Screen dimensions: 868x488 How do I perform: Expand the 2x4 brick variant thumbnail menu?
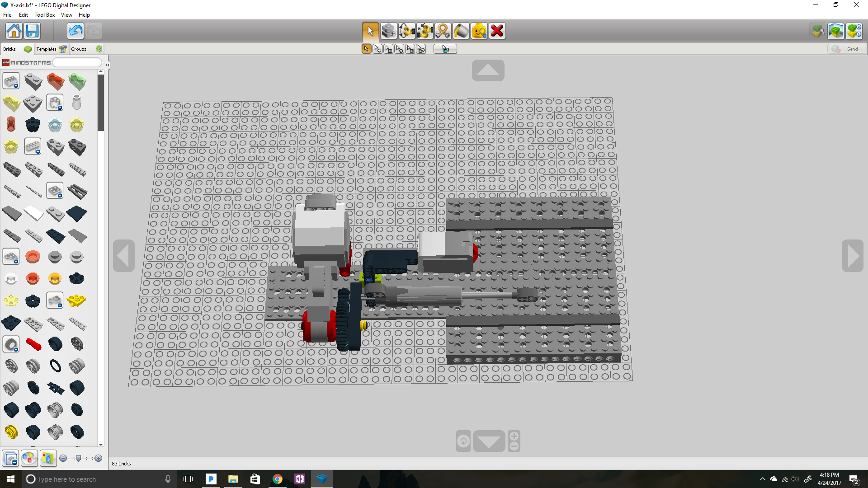click(x=15, y=85)
